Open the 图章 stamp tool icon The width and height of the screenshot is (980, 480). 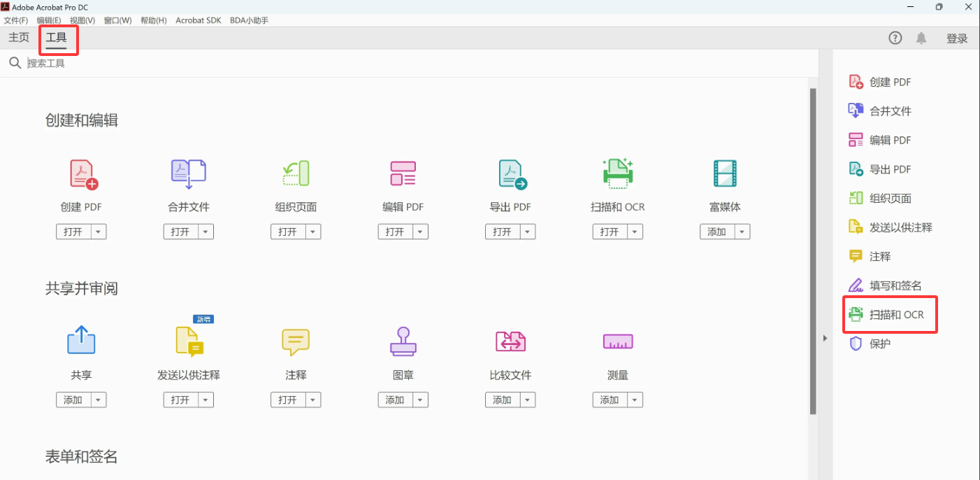pyautogui.click(x=403, y=341)
